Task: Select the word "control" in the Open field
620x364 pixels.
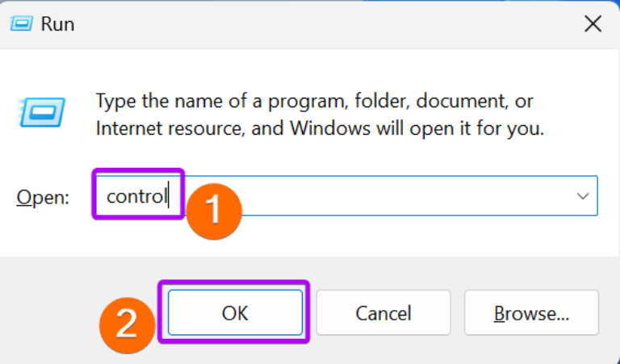Action: pos(136,196)
